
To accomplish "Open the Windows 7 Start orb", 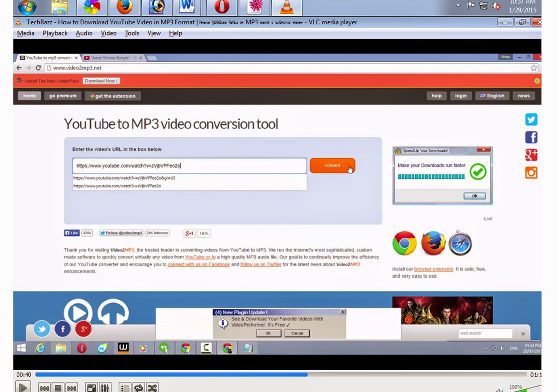I will coord(27,7).
